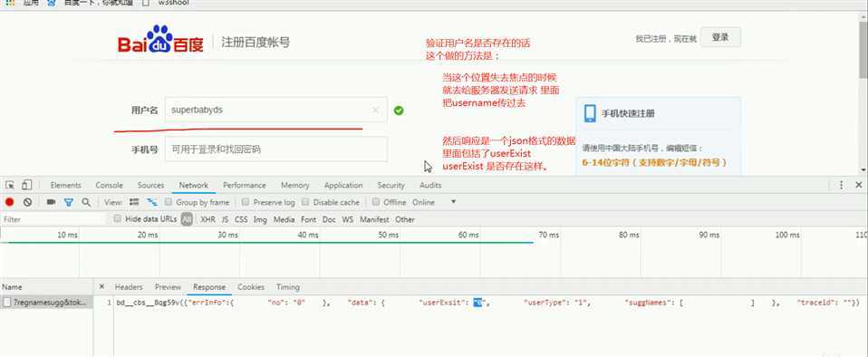The image size is (868, 357).
Task: Open the Sources tab
Action: 150,185
